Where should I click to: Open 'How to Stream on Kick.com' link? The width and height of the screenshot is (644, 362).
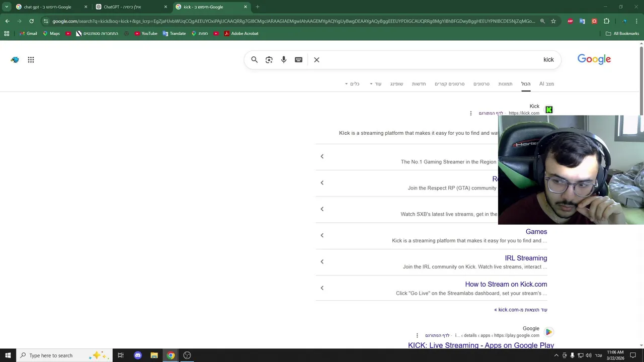click(506, 284)
